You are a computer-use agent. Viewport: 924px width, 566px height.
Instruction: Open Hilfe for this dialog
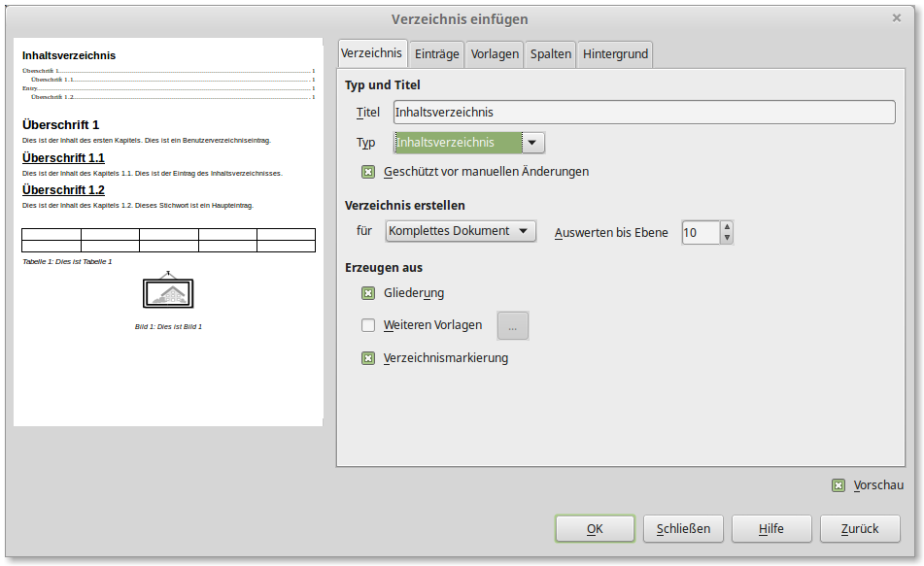click(x=771, y=529)
